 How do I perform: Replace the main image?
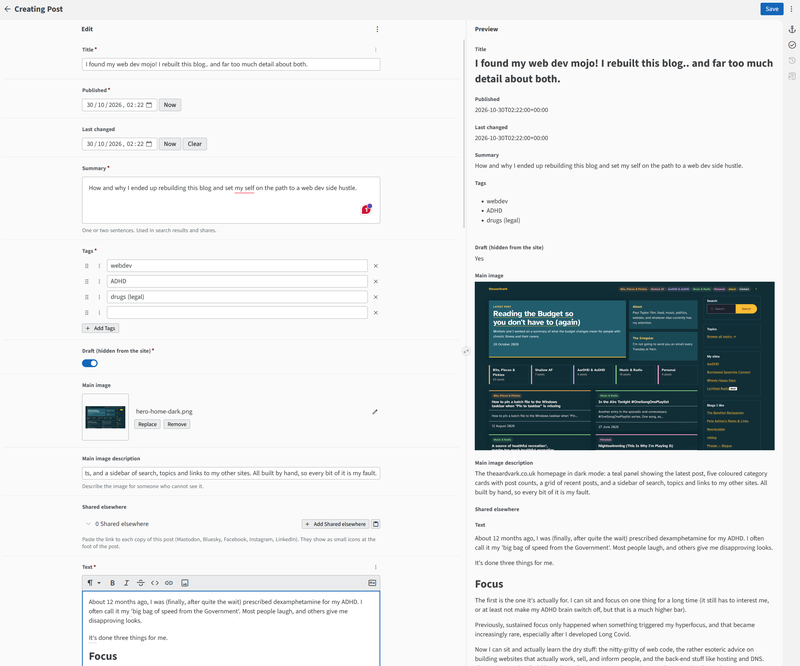point(147,424)
